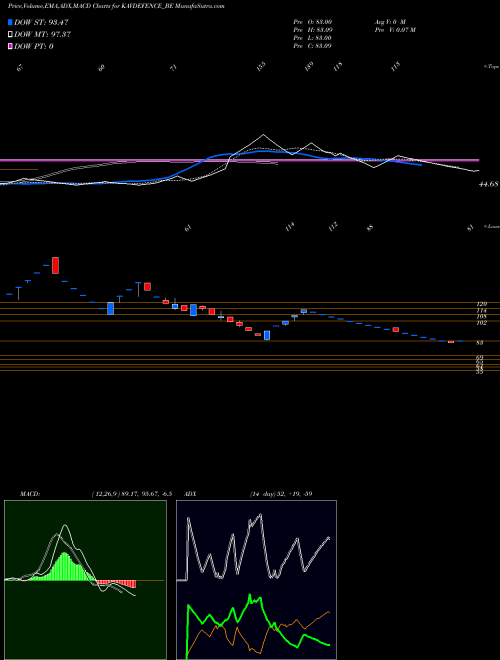Click the lows label reading 112
The height and width of the screenshot is (660, 500).
click(x=333, y=227)
